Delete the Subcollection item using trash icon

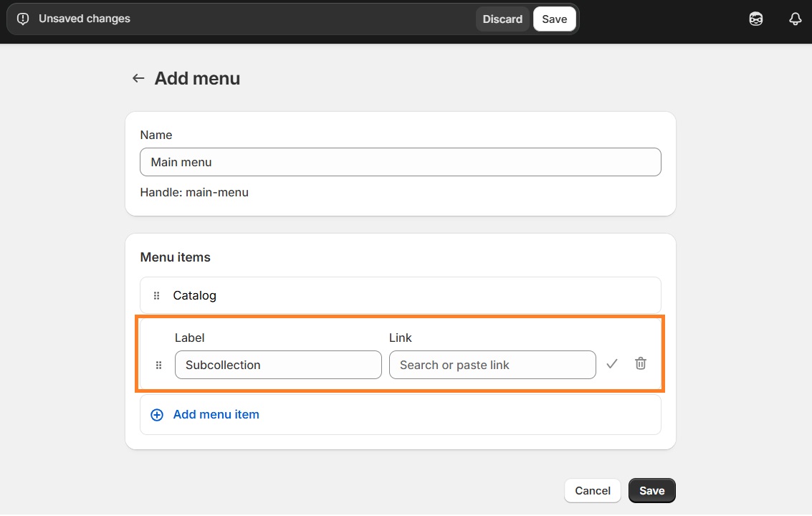[x=640, y=364]
